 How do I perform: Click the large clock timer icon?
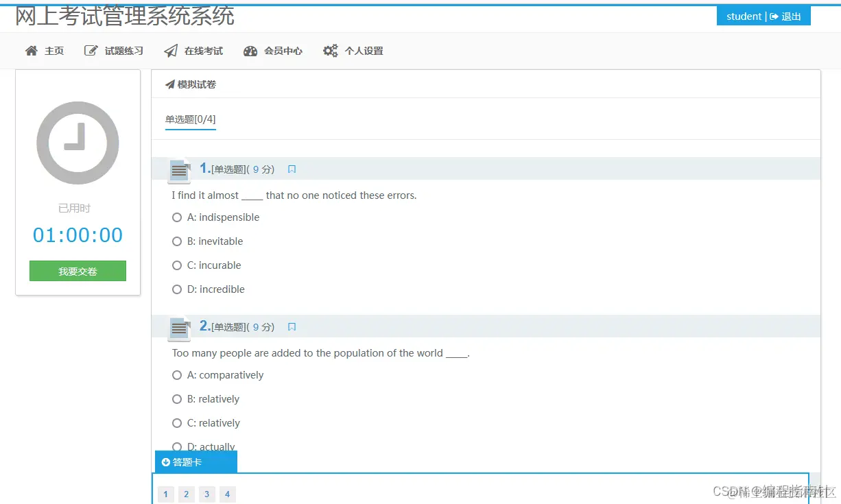[x=78, y=143]
